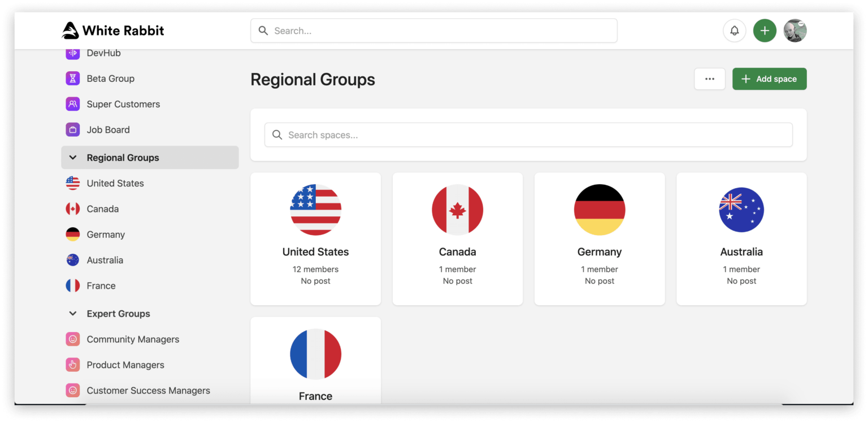Click the White Rabbit logo icon
868x422 pixels.
(x=70, y=31)
